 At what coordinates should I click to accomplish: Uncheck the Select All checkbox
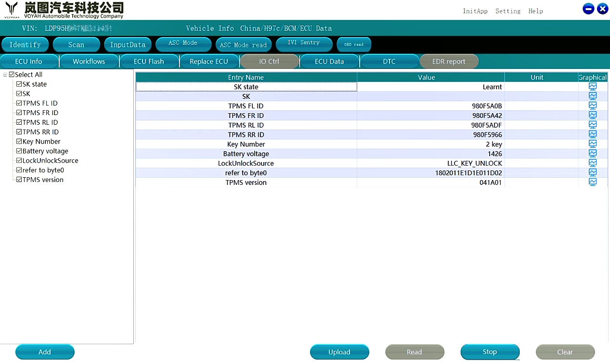tap(12, 75)
